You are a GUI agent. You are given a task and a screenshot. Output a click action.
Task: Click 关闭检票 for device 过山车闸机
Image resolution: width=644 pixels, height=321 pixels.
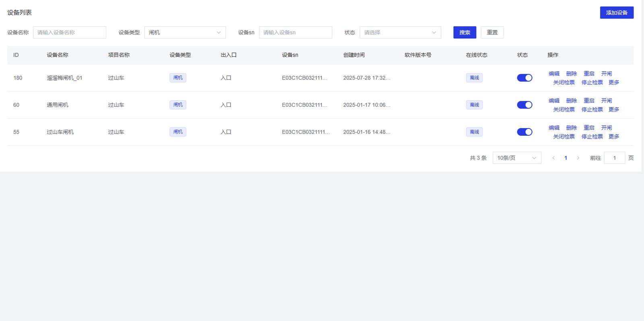pyautogui.click(x=564, y=137)
